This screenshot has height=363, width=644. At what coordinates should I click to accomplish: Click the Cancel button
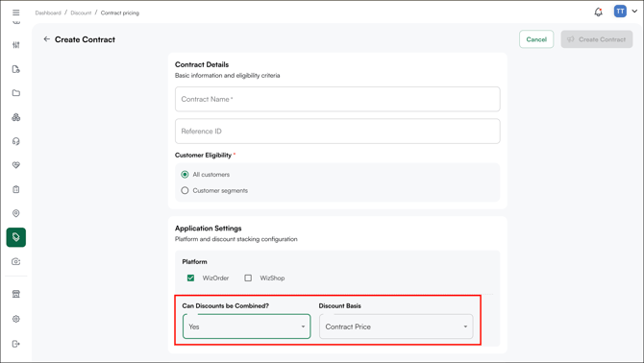pos(536,39)
